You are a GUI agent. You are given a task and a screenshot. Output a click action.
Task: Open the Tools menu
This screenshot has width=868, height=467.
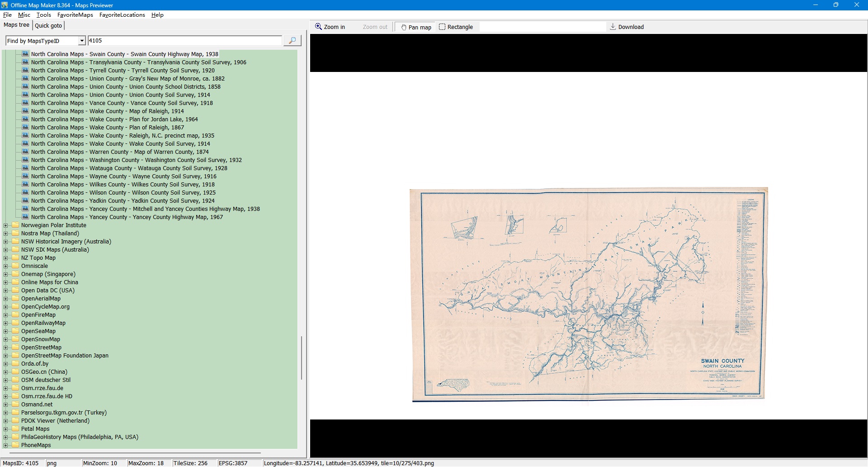[43, 15]
